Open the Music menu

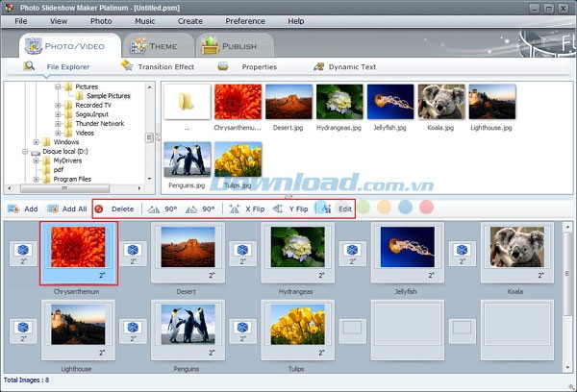tap(144, 20)
